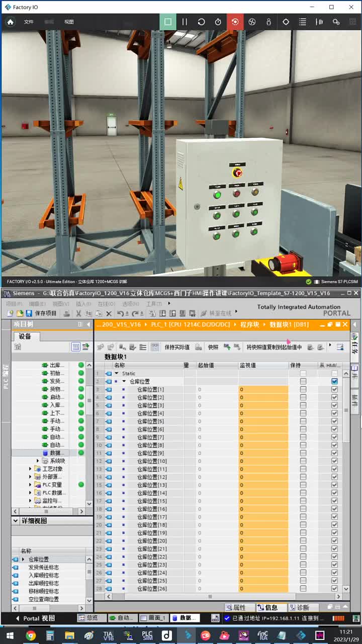Image resolution: width=362 pixels, height=644 pixels.
Task: Toggle HMI checkbox for 仓库位置[8]
Action: pyautogui.click(x=334, y=445)
